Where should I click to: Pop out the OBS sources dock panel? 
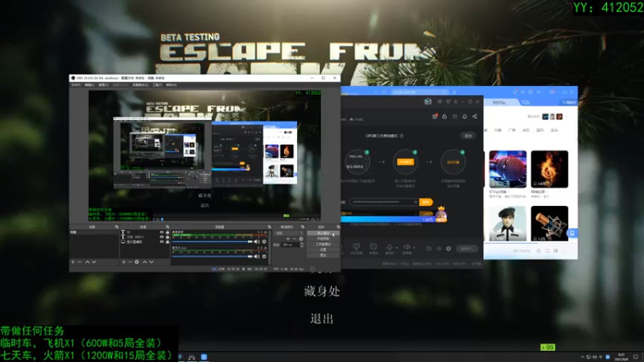tap(167, 227)
